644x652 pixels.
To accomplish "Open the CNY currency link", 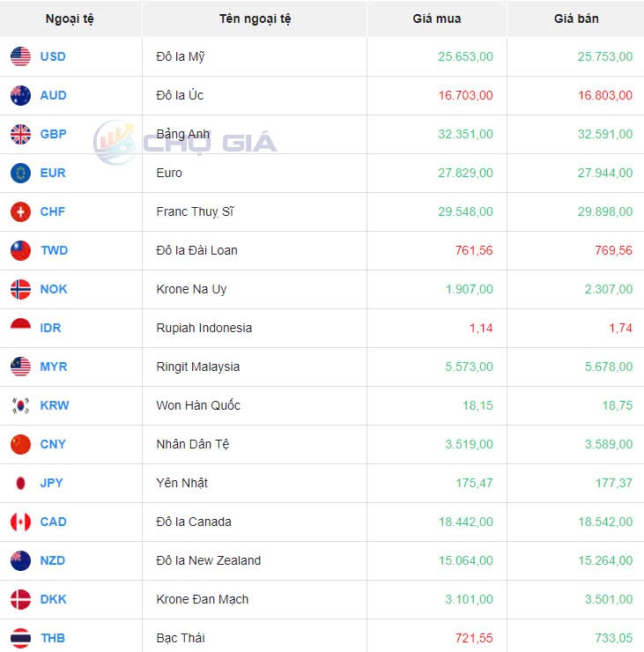I will [x=53, y=444].
